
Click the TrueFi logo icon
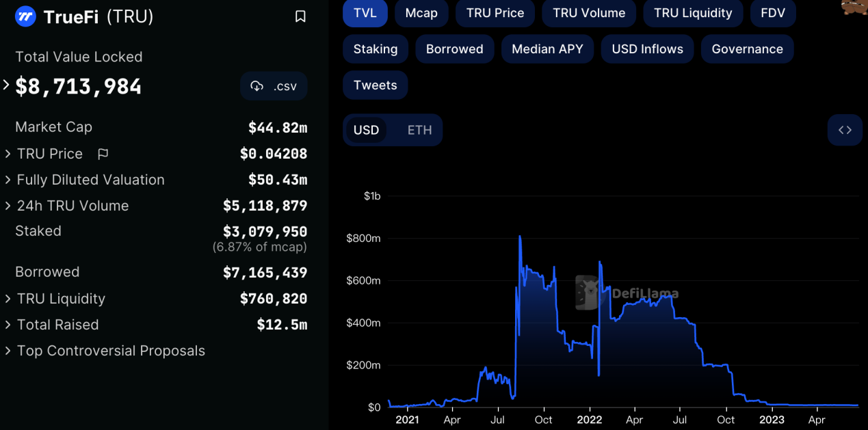coord(25,16)
